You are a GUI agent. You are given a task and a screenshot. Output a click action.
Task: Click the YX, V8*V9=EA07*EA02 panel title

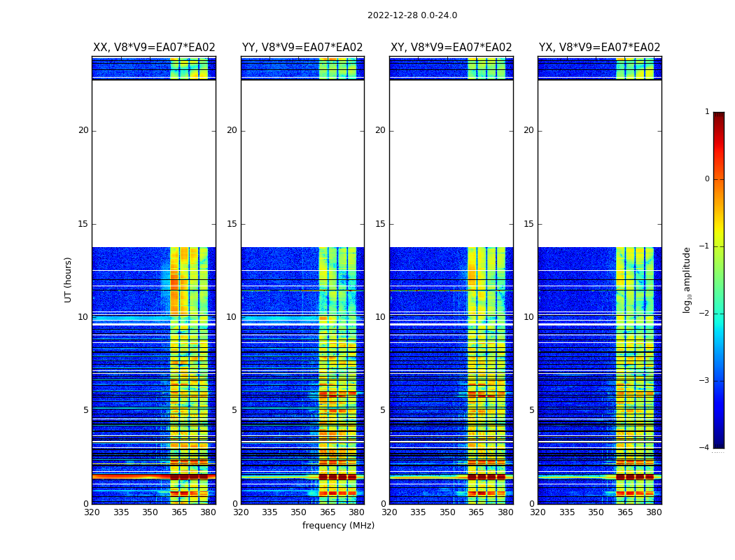(x=599, y=48)
